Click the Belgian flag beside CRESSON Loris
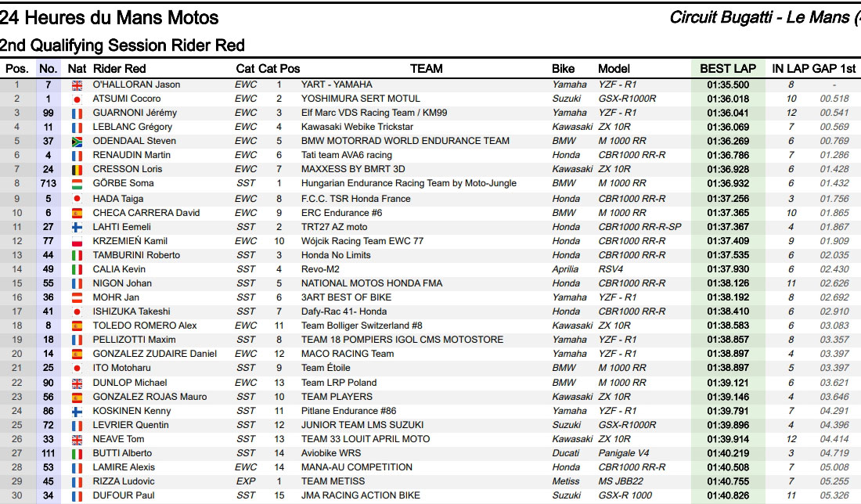 (x=77, y=169)
